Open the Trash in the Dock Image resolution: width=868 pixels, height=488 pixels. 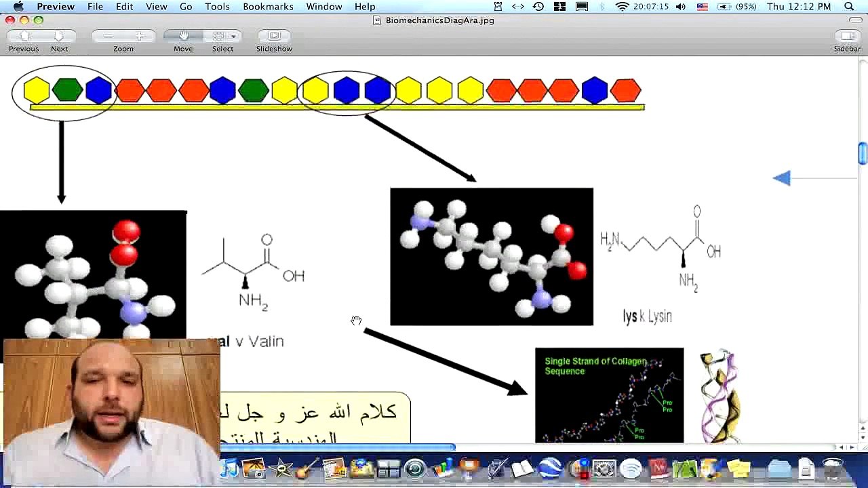[x=833, y=468]
